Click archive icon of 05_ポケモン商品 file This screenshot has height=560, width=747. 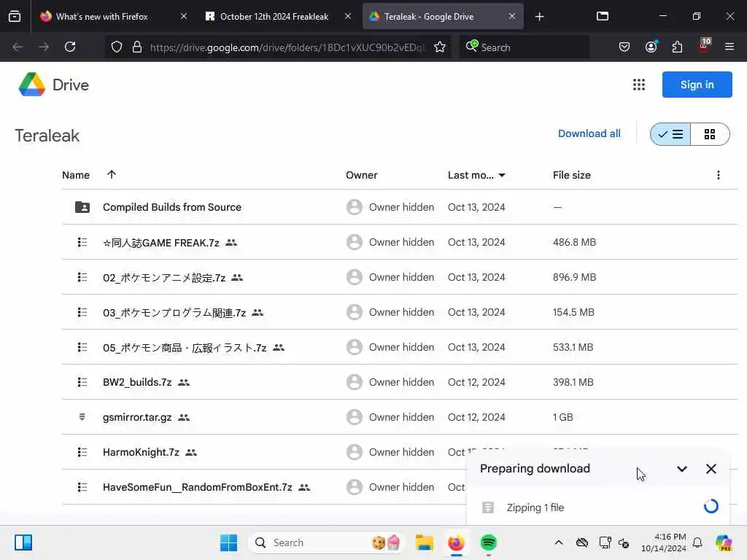pos(82,347)
